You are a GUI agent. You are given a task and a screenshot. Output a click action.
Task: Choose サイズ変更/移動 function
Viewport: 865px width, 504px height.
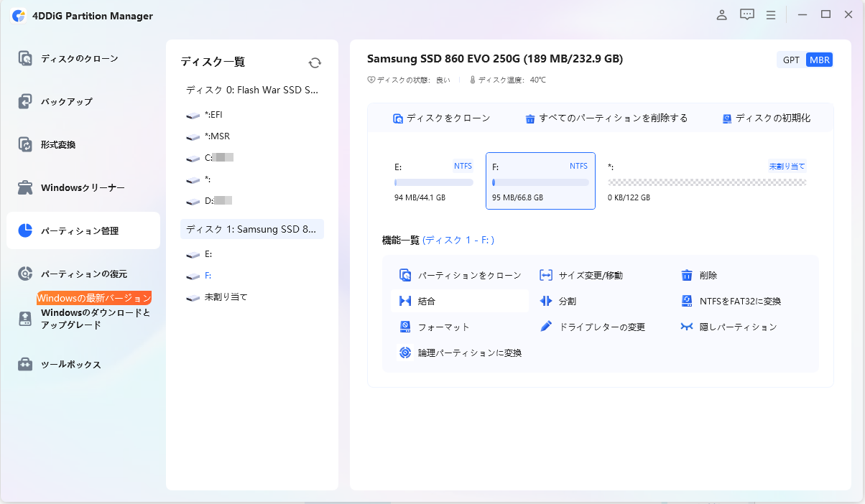[582, 275]
